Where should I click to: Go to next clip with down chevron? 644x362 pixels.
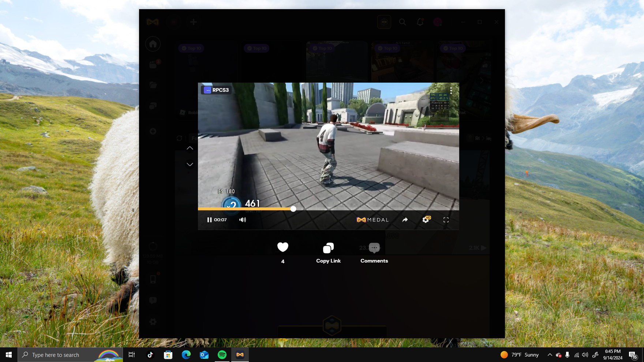click(190, 165)
